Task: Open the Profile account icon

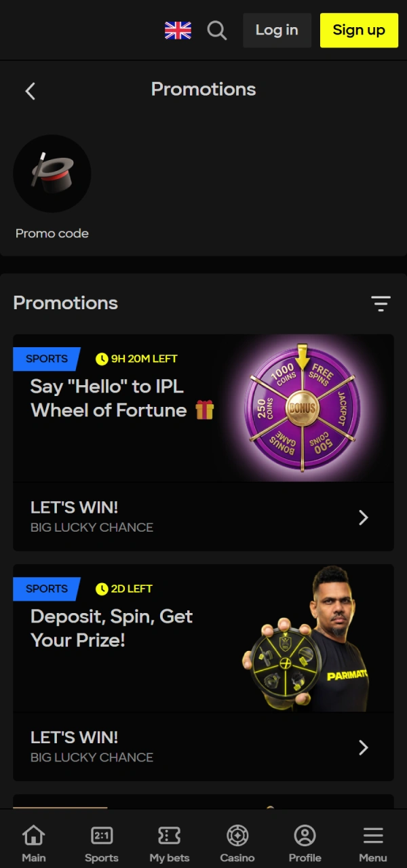Action: (x=305, y=835)
